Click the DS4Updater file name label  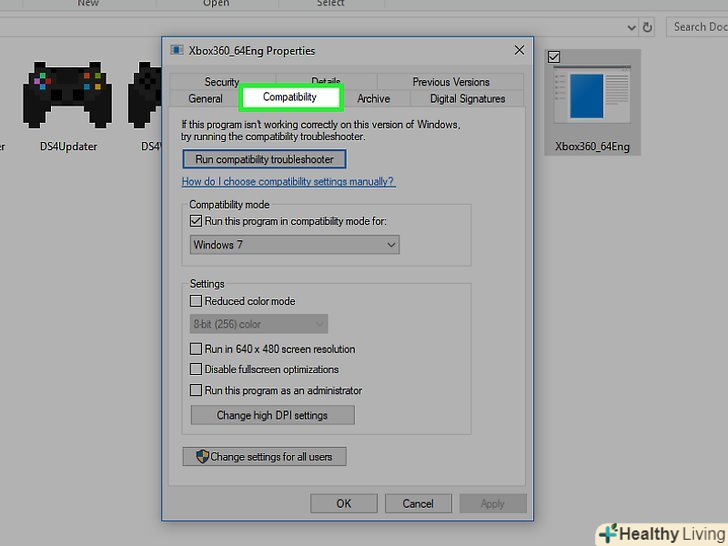pos(69,147)
